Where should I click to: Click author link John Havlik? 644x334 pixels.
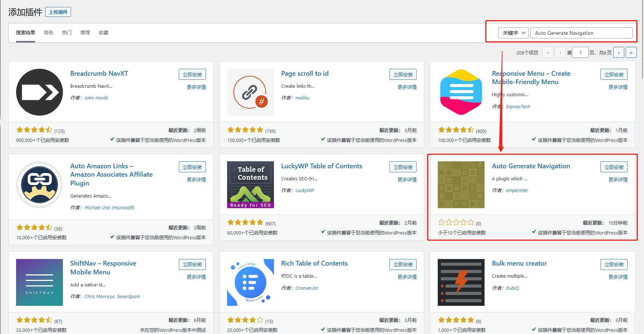click(96, 98)
